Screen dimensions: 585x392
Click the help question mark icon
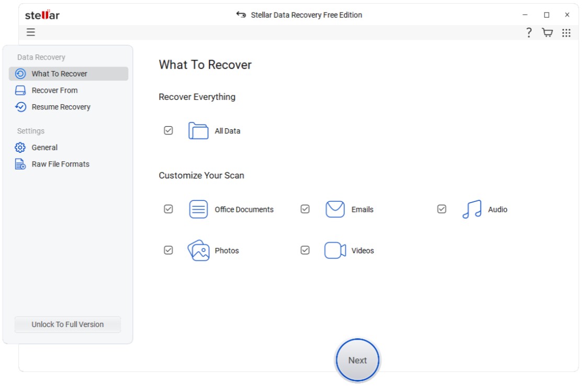coord(528,33)
